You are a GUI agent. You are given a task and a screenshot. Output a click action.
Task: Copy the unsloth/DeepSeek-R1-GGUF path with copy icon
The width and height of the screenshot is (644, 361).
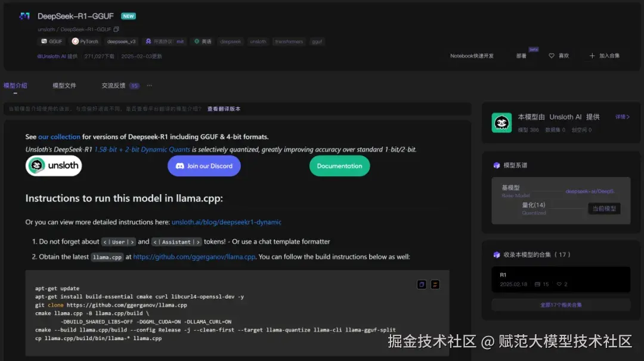click(116, 29)
